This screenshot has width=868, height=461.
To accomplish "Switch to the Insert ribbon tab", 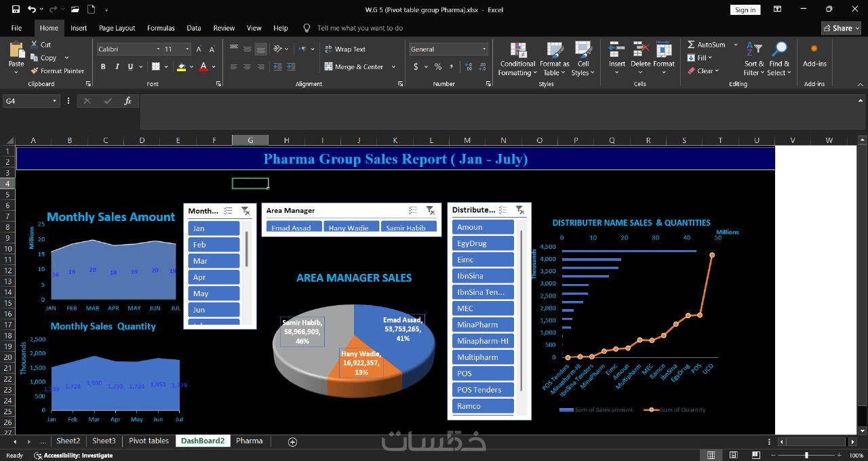I will click(x=79, y=28).
